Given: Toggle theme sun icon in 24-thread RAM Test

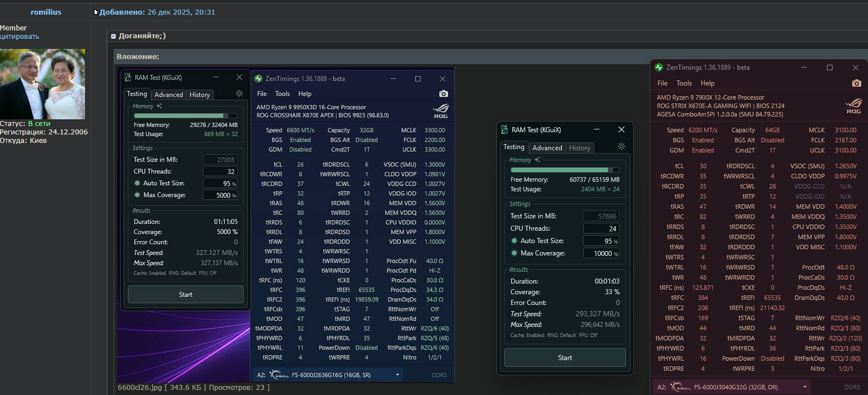Looking at the screenshot, I should [x=621, y=146].
